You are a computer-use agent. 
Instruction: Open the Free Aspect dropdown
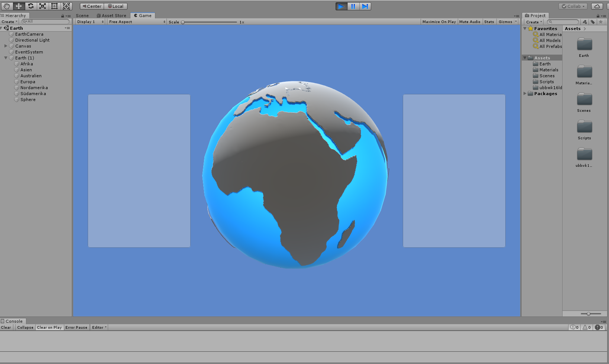click(137, 22)
